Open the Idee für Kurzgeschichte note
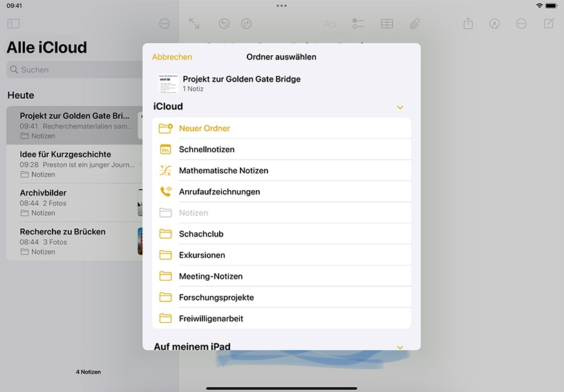The image size is (564, 392). click(75, 164)
